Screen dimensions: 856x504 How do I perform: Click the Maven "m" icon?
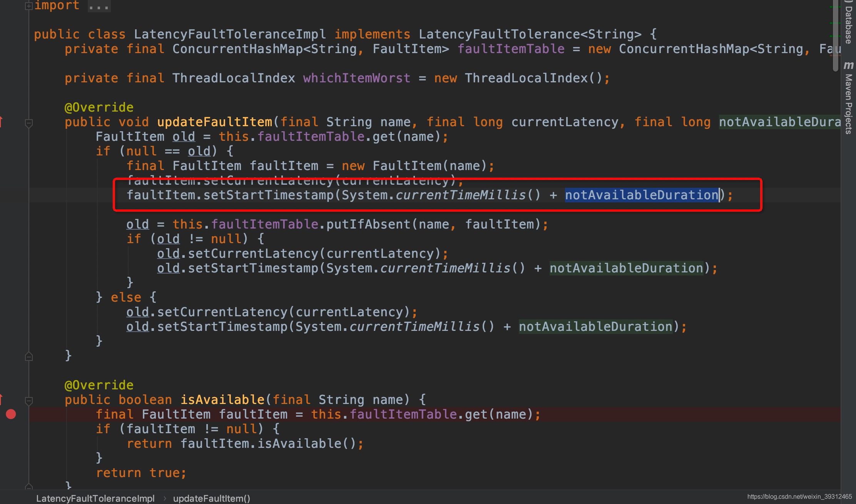point(848,65)
